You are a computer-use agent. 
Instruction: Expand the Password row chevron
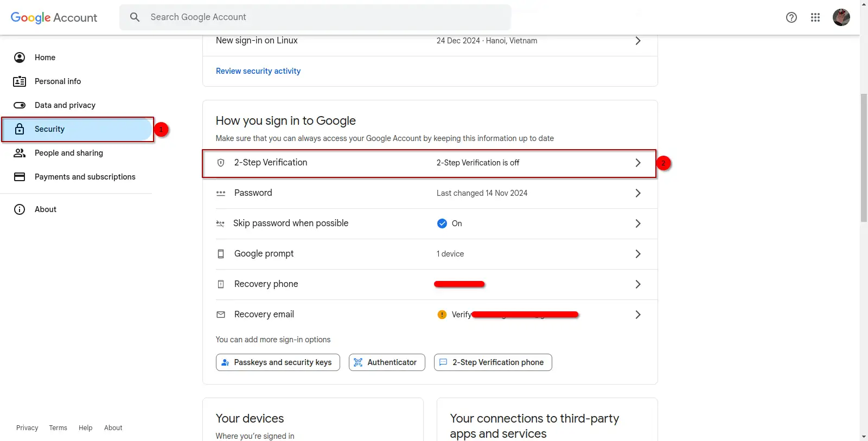(638, 193)
